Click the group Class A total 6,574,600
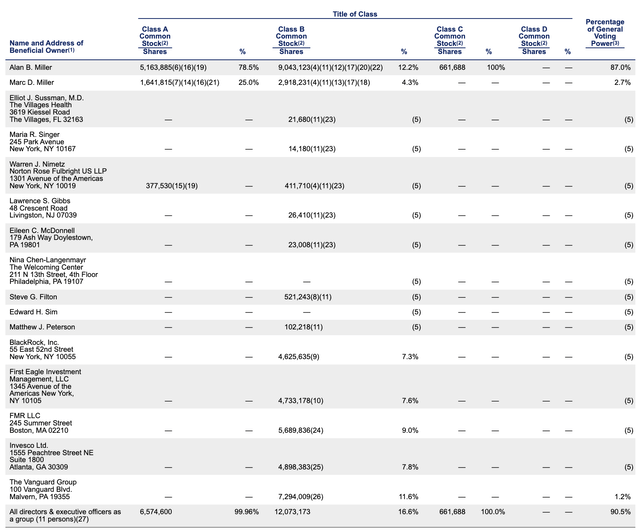640x530 pixels. [156, 512]
